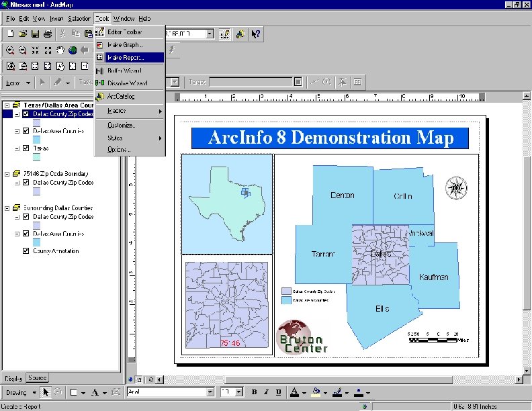Screen dimensions: 532x411
Task: Click the north arrow compass on the map
Action: tap(456, 187)
